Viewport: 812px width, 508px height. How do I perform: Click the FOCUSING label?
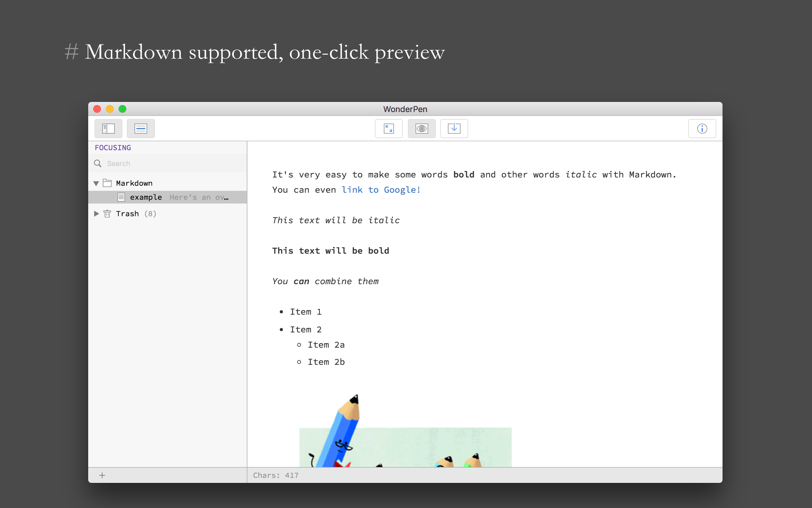tap(113, 148)
